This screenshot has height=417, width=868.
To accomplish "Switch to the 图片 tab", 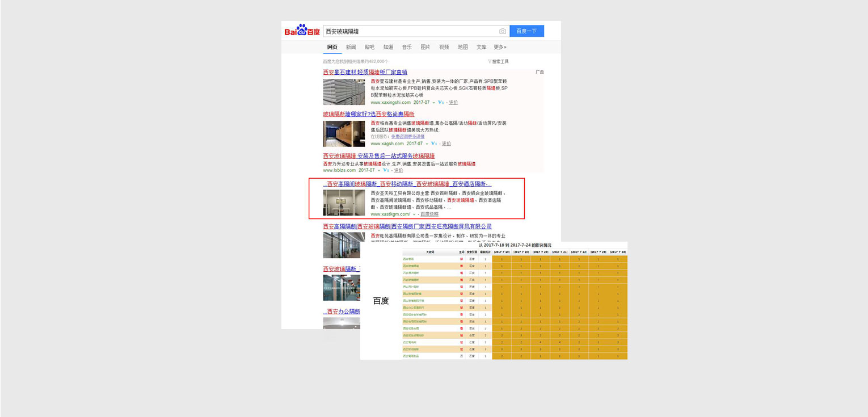I will click(425, 47).
